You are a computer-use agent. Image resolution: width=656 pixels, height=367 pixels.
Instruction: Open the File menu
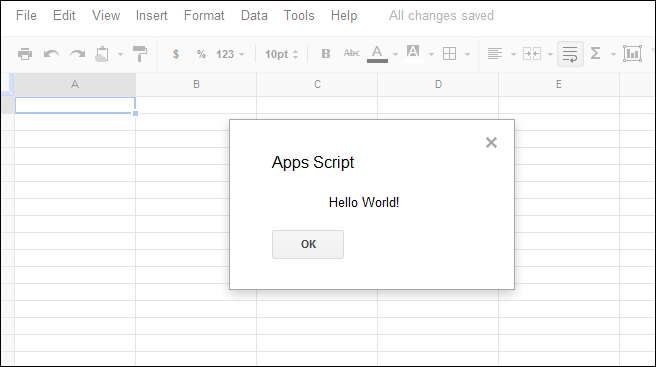pyautogui.click(x=26, y=15)
